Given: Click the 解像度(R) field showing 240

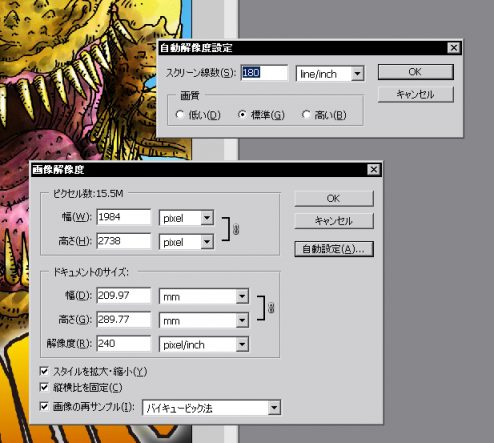Looking at the screenshot, I should coord(124,343).
